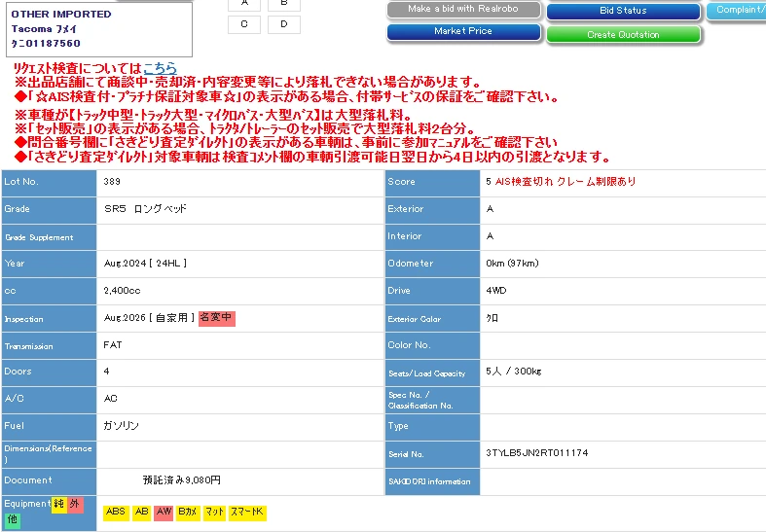The image size is (766, 532).
Task: Click the green 他 legend tag
Action: [x=13, y=520]
